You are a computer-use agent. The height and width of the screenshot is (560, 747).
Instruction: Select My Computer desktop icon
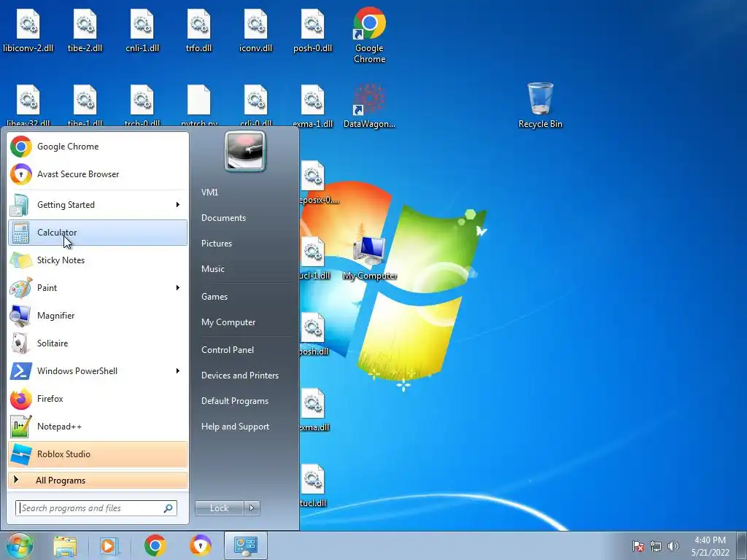[370, 257]
